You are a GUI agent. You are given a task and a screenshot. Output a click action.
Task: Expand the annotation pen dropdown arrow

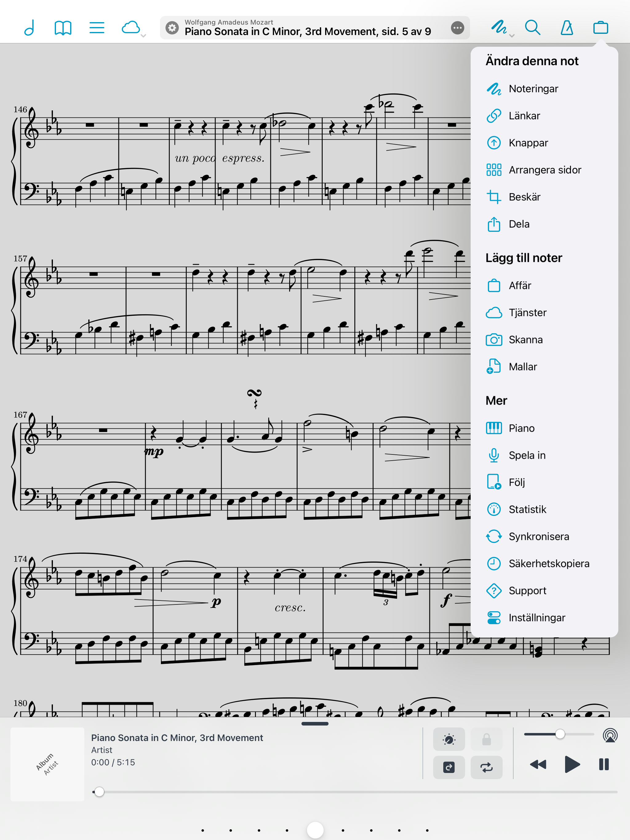(512, 36)
